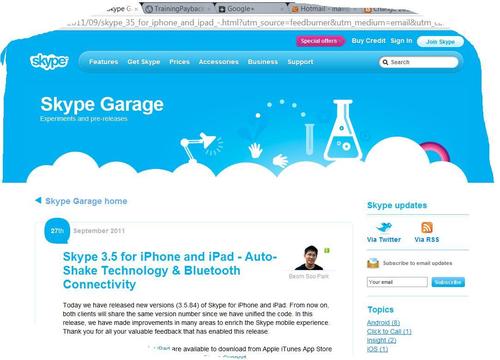Click the back arrow beside Skype Garage home

38,200
